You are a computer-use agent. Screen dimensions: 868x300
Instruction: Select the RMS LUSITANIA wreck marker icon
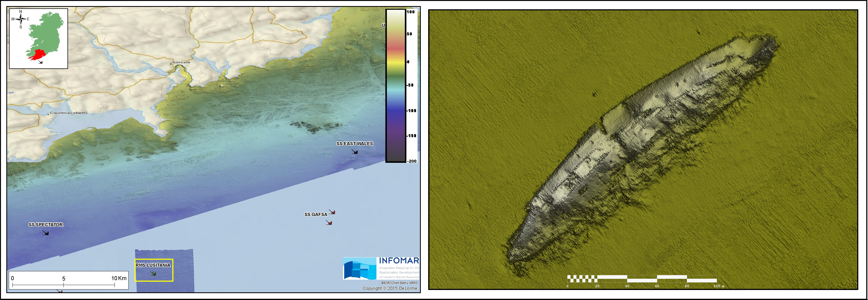click(x=153, y=273)
